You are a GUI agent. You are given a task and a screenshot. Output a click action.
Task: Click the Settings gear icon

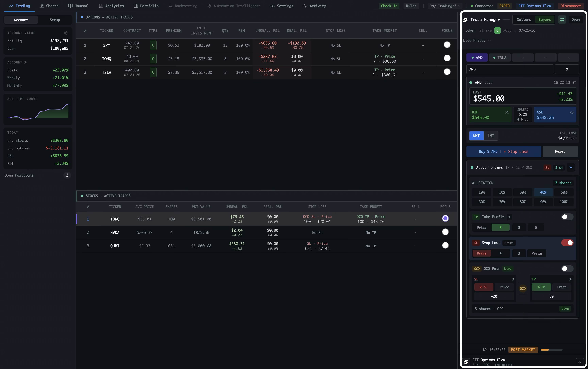click(272, 6)
